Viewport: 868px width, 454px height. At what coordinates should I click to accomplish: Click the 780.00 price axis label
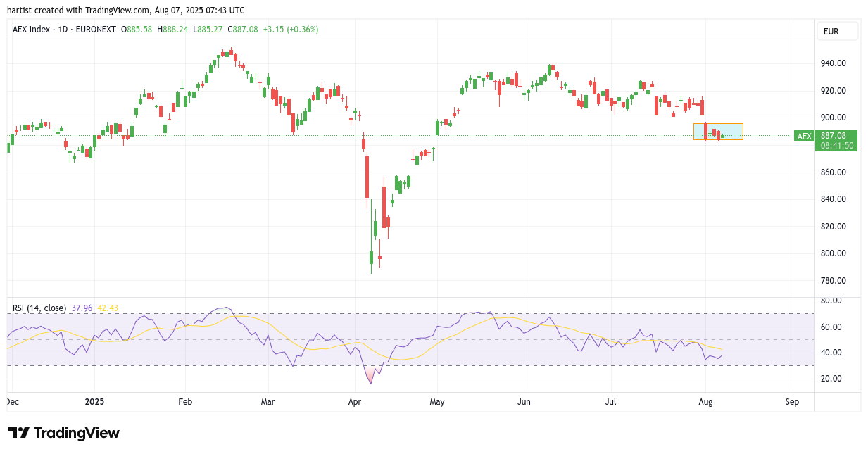click(834, 281)
